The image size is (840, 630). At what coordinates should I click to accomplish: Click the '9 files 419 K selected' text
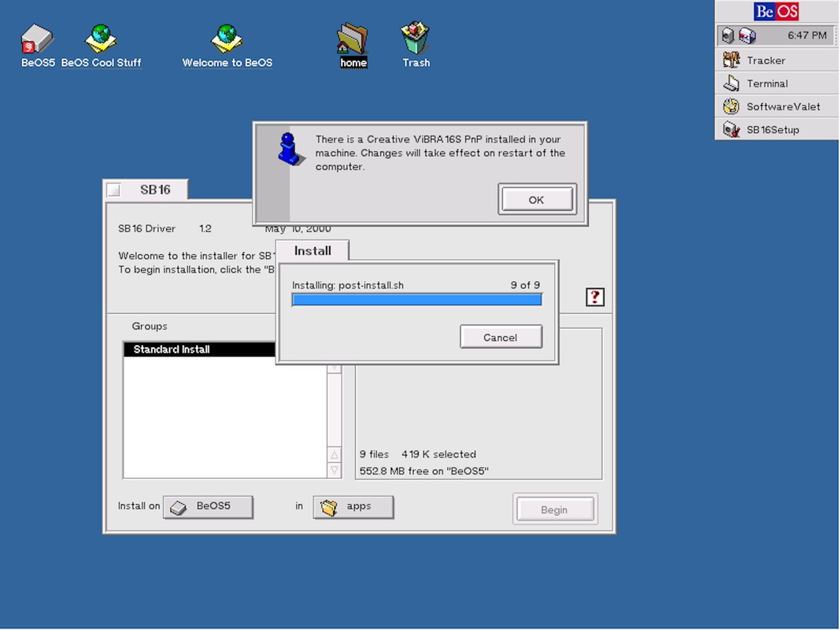[418, 454]
